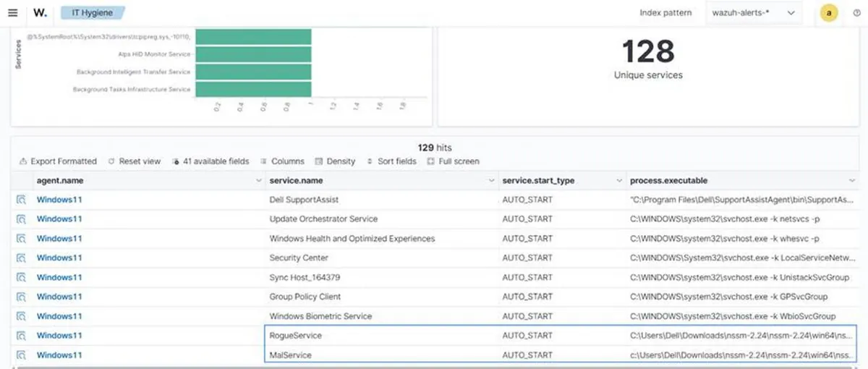Inspect document for Update Orchestrator Service row
This screenshot has height=369, width=868.
21,219
